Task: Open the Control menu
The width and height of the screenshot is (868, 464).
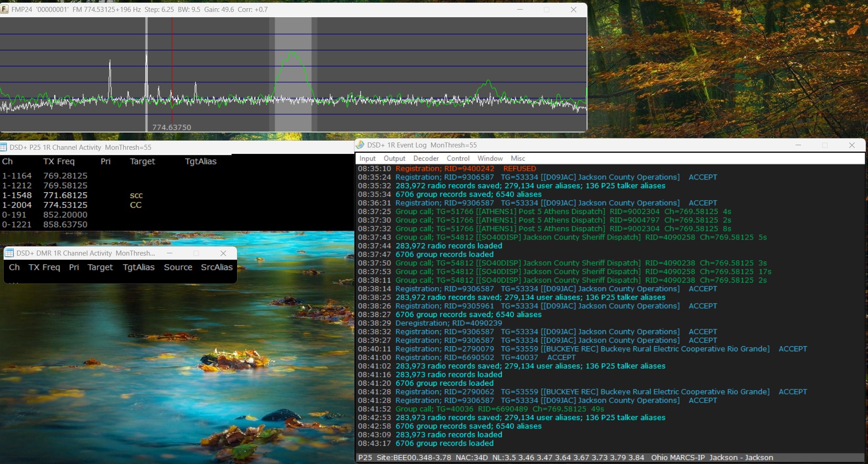Action: pyautogui.click(x=458, y=158)
